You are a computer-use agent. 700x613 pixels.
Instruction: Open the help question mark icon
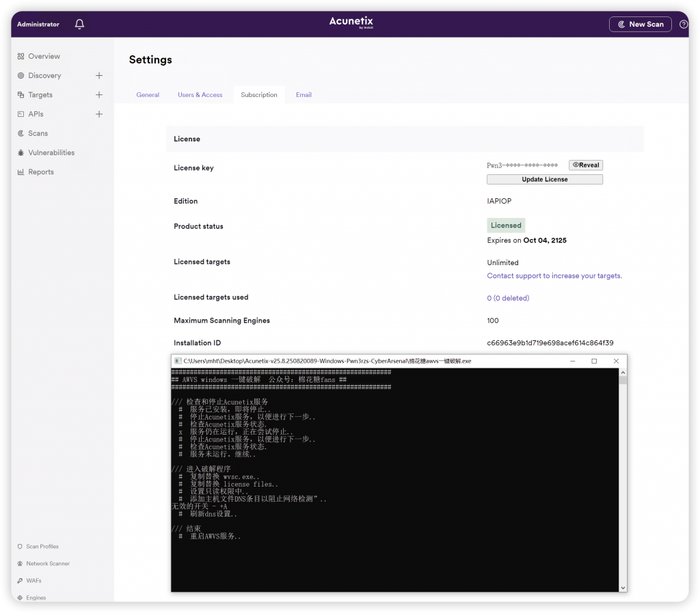click(x=684, y=25)
